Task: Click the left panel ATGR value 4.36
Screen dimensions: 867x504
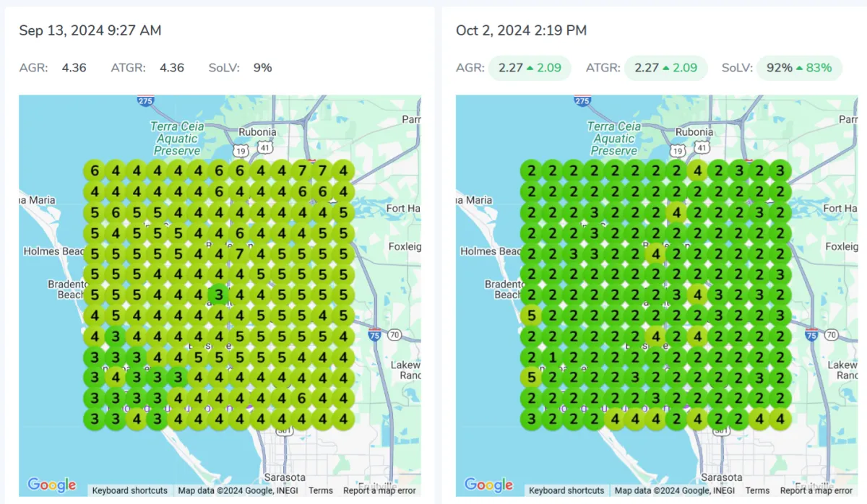Action: 172,68
